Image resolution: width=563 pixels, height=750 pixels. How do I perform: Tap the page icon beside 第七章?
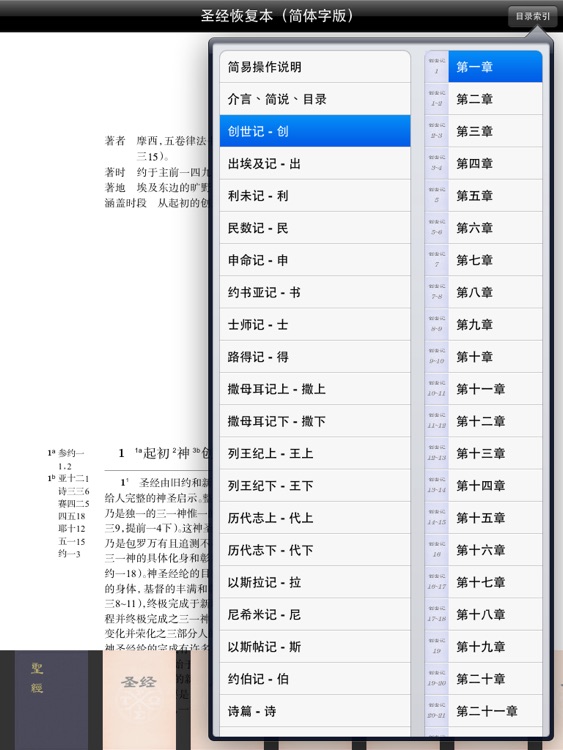[436, 260]
